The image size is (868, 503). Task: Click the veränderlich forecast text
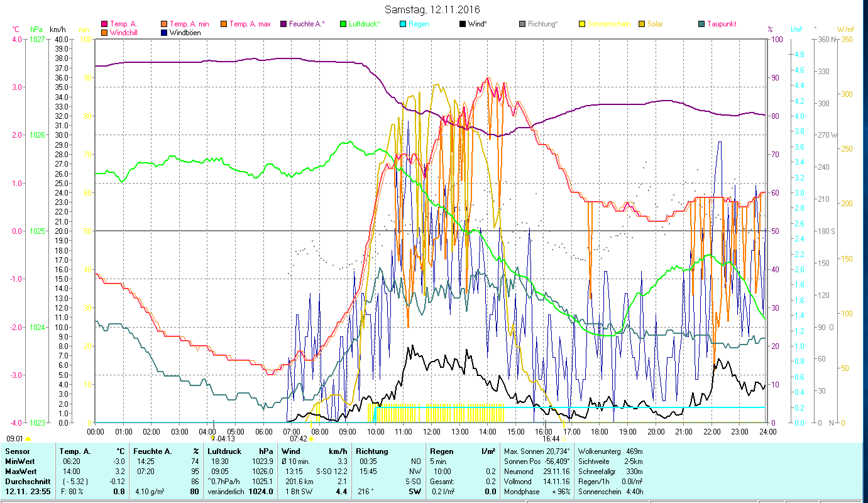226,492
